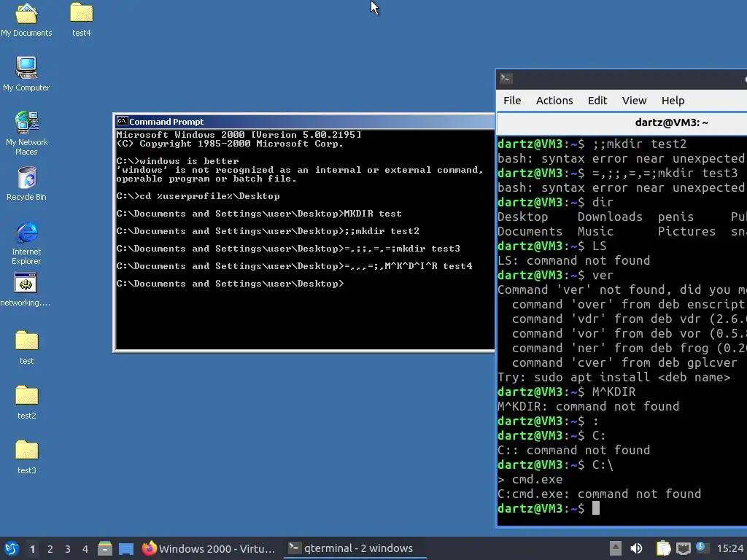Click the show desktop icon in taskbar
This screenshot has height=560, width=747.
(x=126, y=548)
